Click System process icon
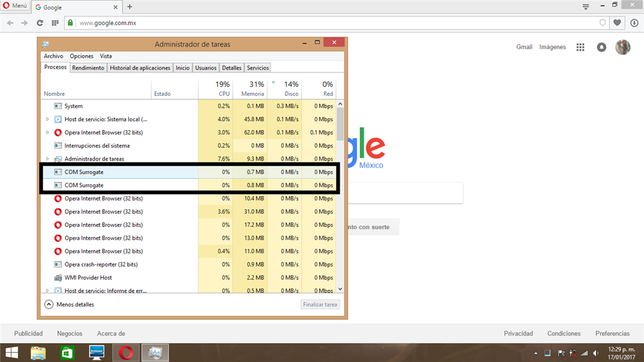 tap(58, 106)
